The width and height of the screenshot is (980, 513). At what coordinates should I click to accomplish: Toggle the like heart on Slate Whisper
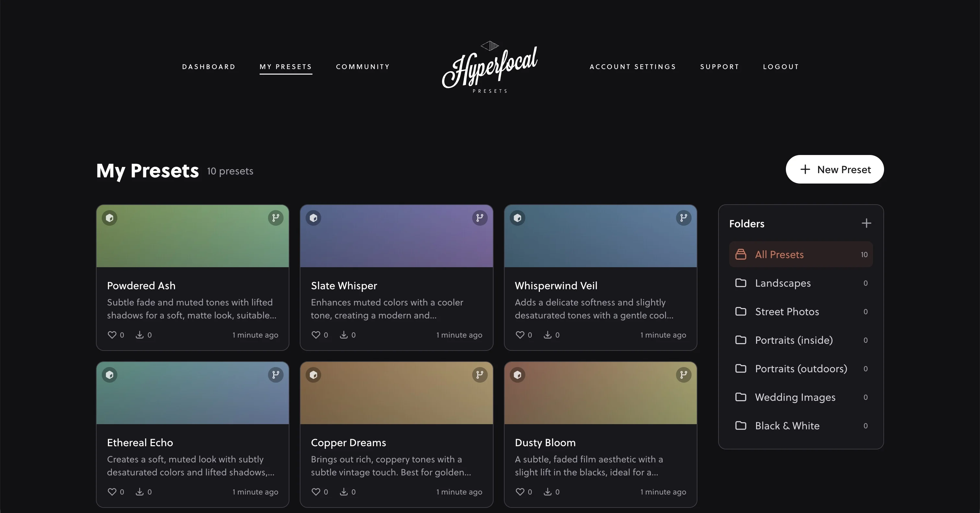click(316, 335)
